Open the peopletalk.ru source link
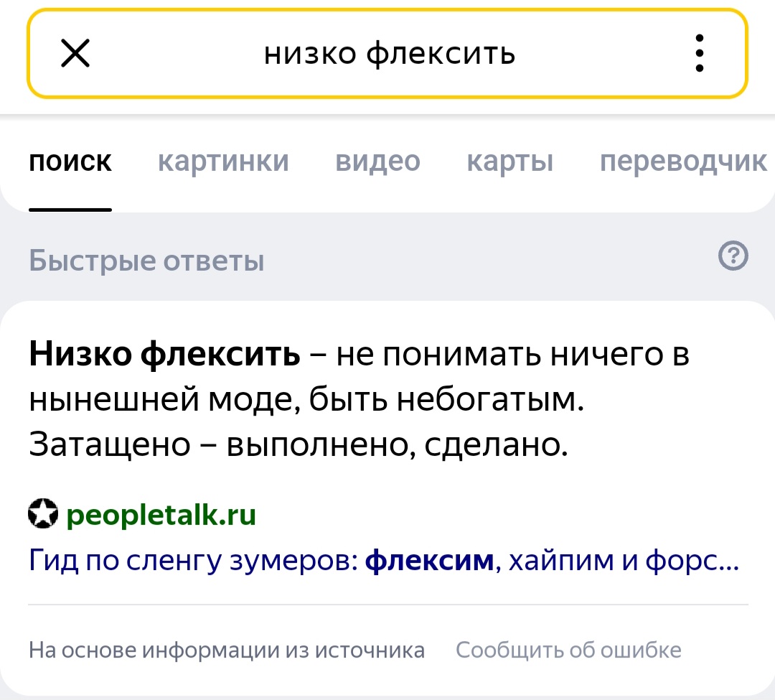Screen dimensions: 775x700 coord(161,515)
